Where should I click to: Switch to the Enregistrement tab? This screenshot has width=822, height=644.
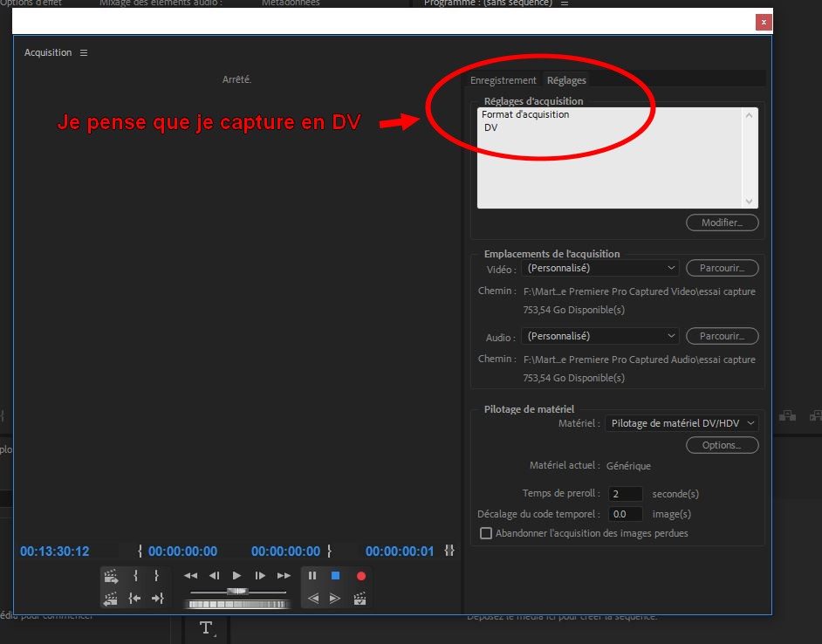(x=503, y=80)
